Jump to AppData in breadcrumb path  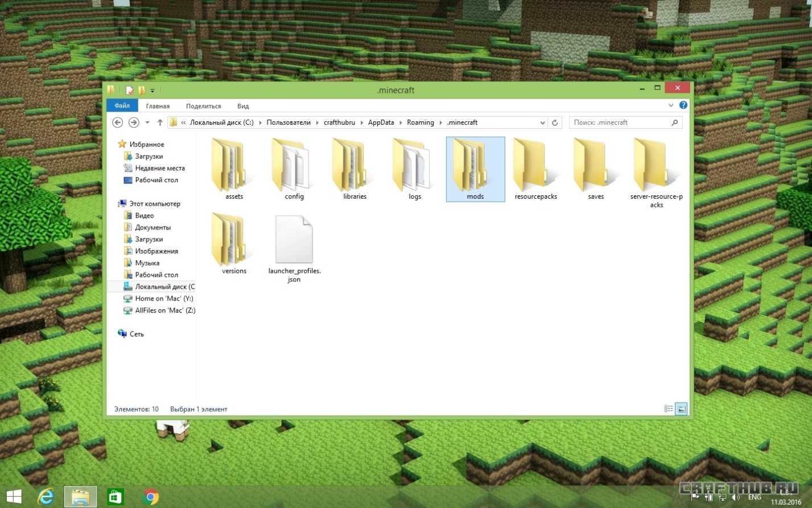[381, 122]
